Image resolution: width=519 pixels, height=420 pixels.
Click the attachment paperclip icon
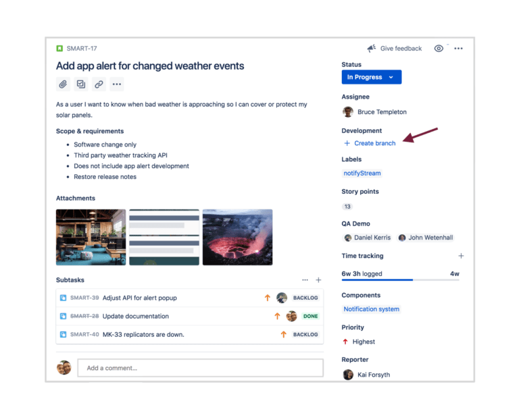pyautogui.click(x=63, y=84)
